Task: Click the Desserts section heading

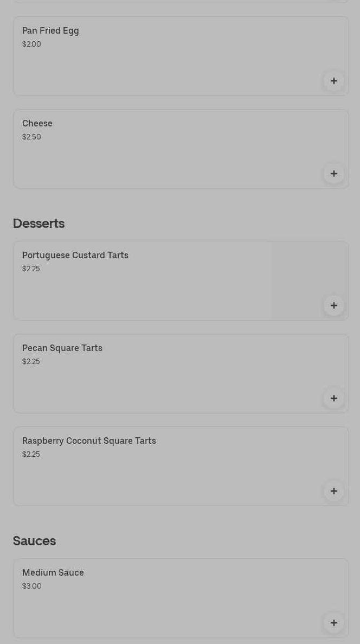Action: [38, 224]
